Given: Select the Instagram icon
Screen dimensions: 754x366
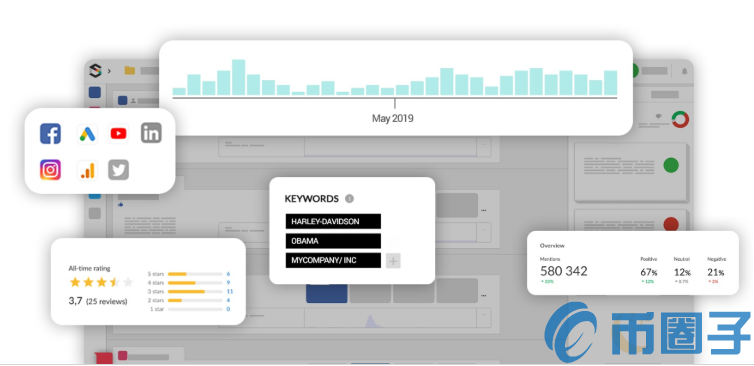Looking at the screenshot, I should tap(50, 170).
